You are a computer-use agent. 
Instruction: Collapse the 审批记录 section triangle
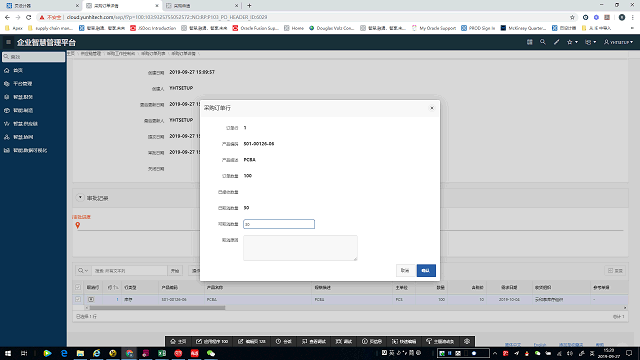click(x=80, y=198)
